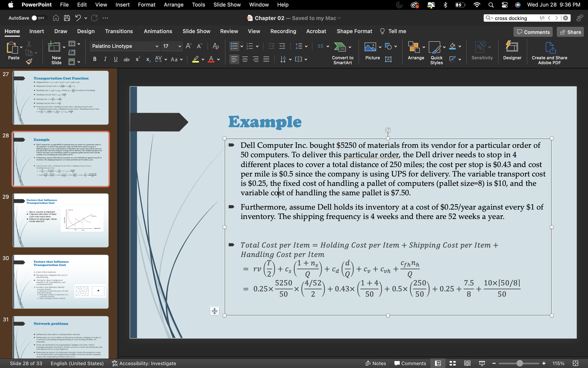
Task: Toggle Italic formatting
Action: pyautogui.click(x=105, y=59)
